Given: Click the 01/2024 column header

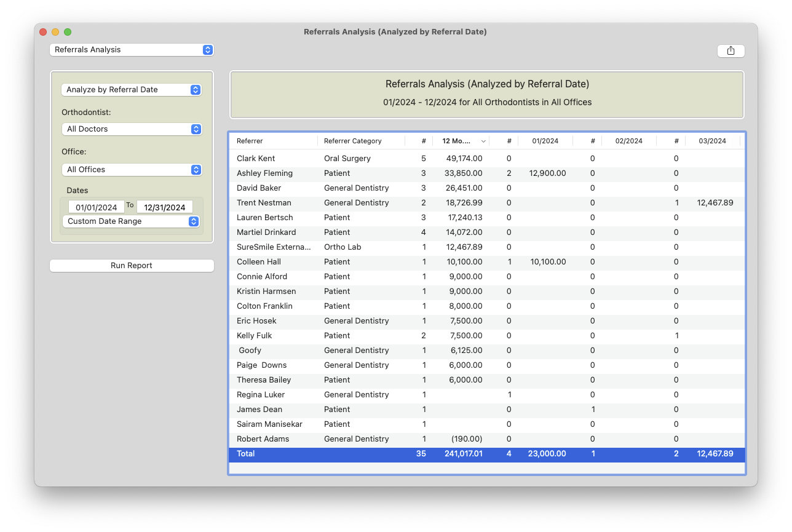Looking at the screenshot, I should (545, 141).
